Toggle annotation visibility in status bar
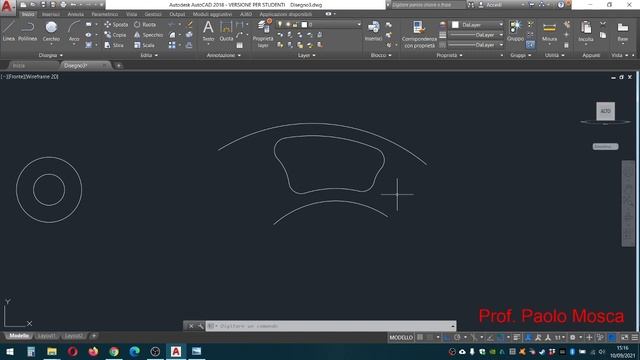 point(538,337)
